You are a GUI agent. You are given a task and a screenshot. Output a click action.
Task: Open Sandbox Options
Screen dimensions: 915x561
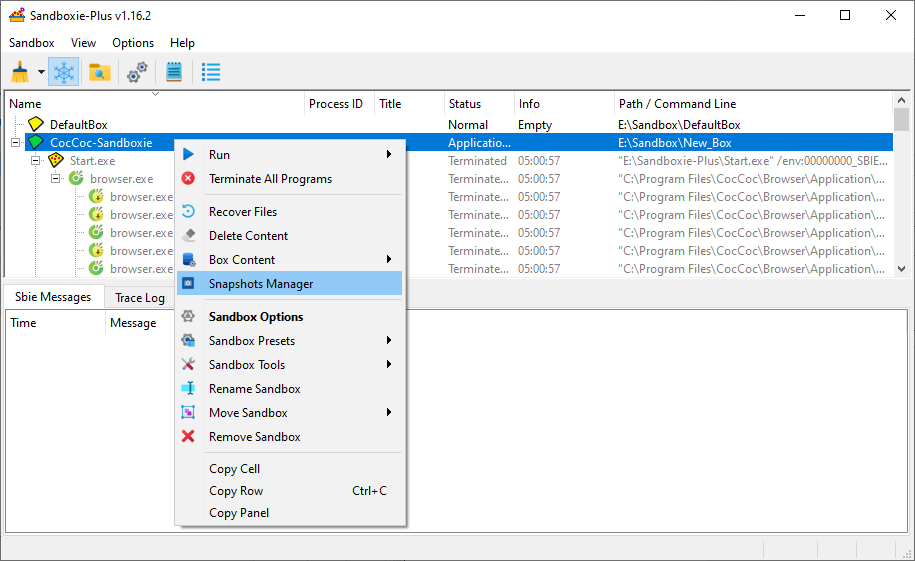290,317
